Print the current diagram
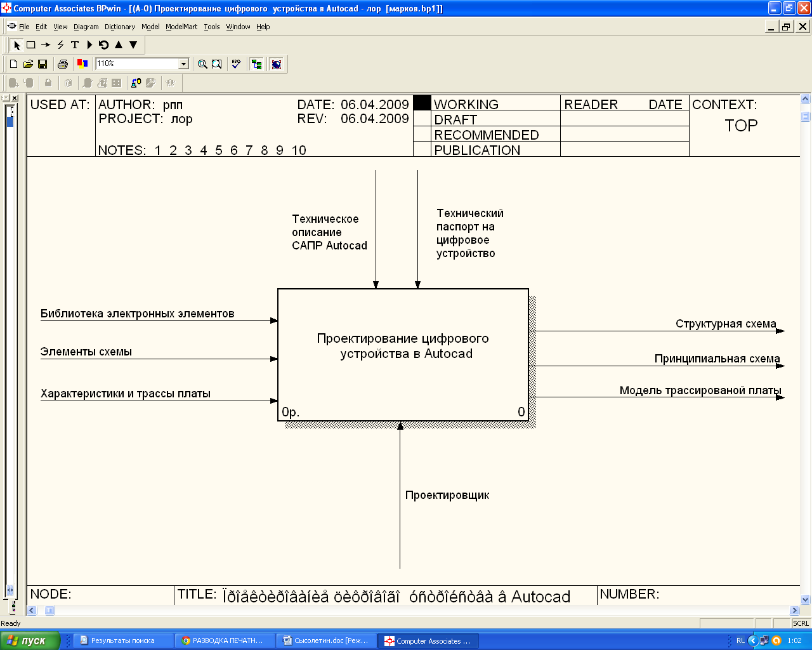Image resolution: width=812 pixels, height=650 pixels. click(x=62, y=64)
